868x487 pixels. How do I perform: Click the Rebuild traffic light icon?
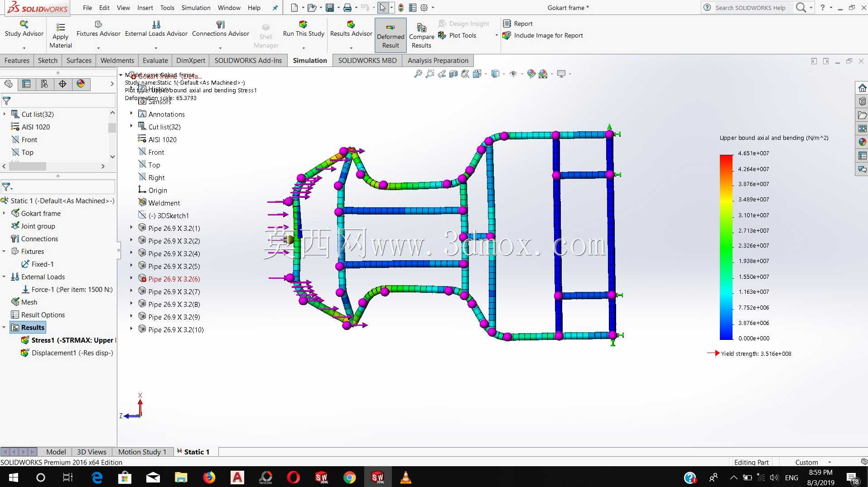point(401,8)
